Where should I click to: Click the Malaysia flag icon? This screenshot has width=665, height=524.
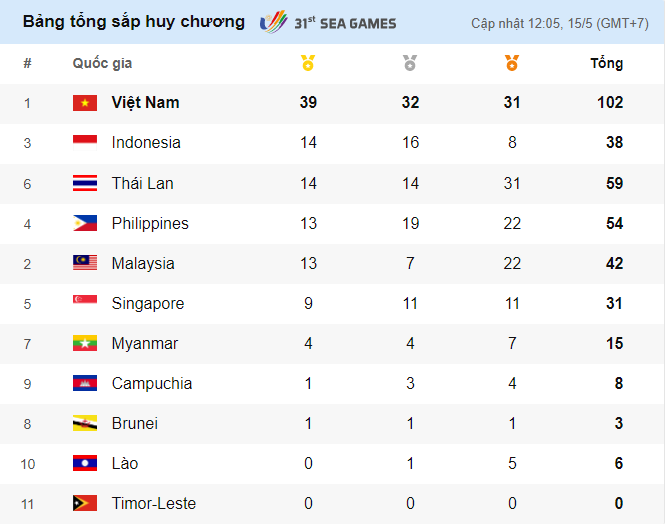pos(85,263)
